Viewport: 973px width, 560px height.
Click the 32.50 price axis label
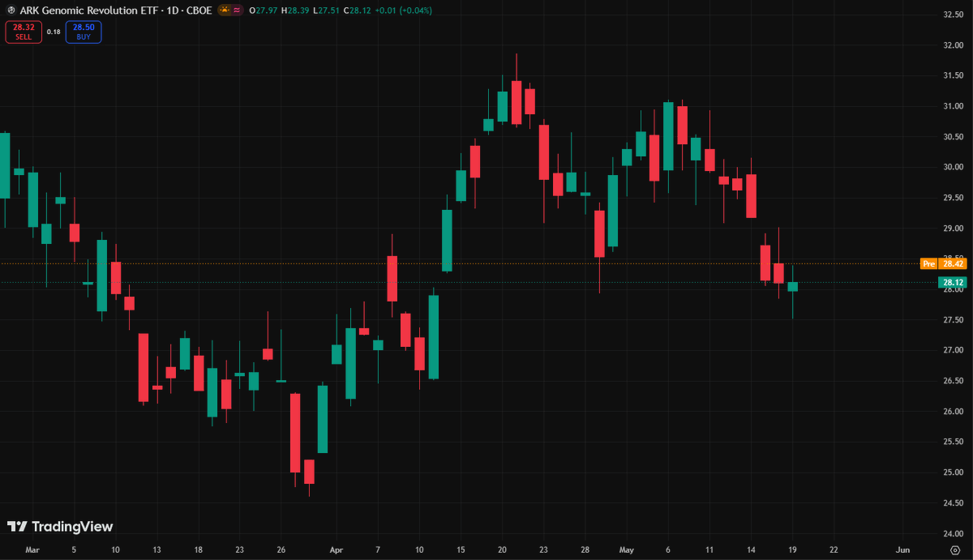tap(953, 14)
